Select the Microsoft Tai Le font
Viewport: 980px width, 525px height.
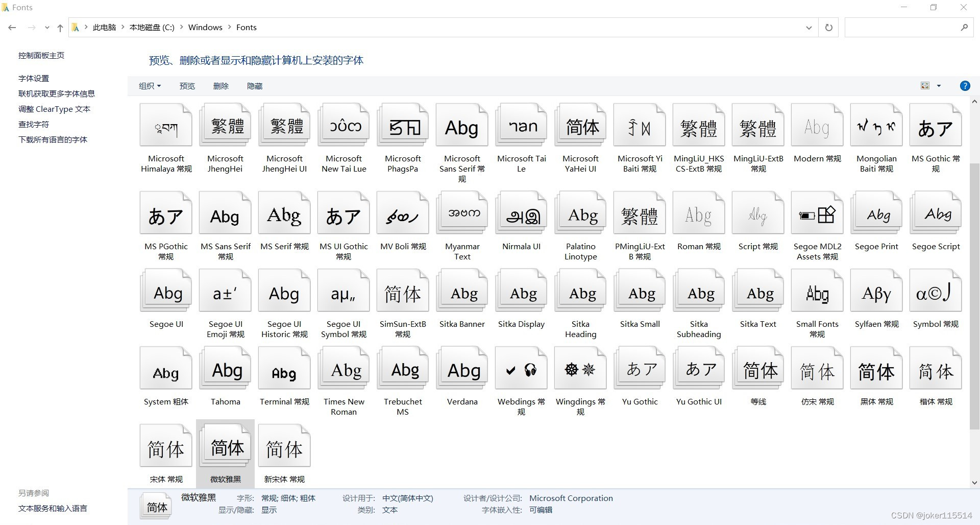521,126
